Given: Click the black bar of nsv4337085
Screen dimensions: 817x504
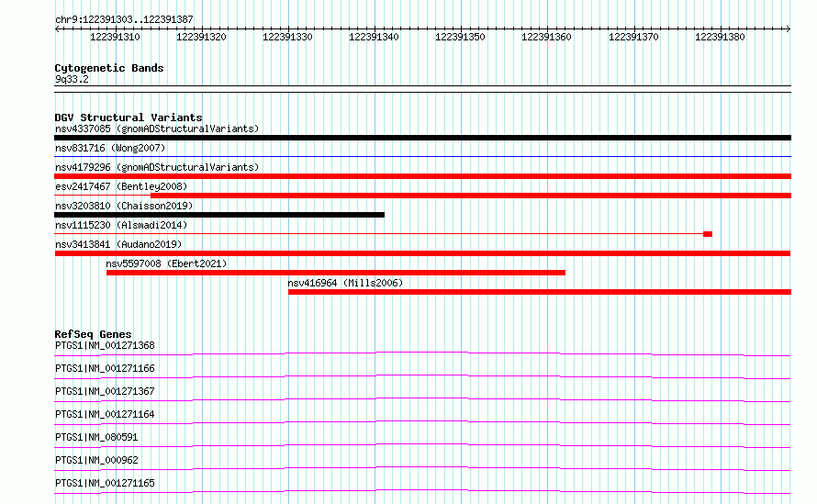Looking at the screenshot, I should (x=422, y=138).
